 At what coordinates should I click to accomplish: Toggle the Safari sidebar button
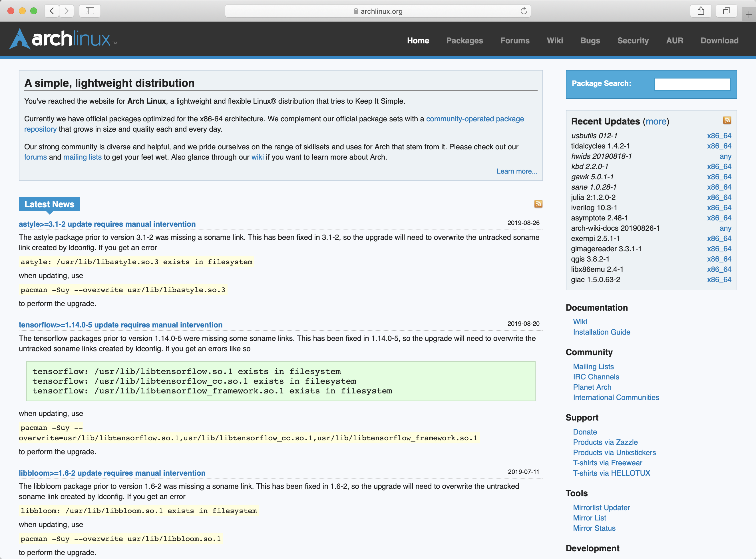90,11
